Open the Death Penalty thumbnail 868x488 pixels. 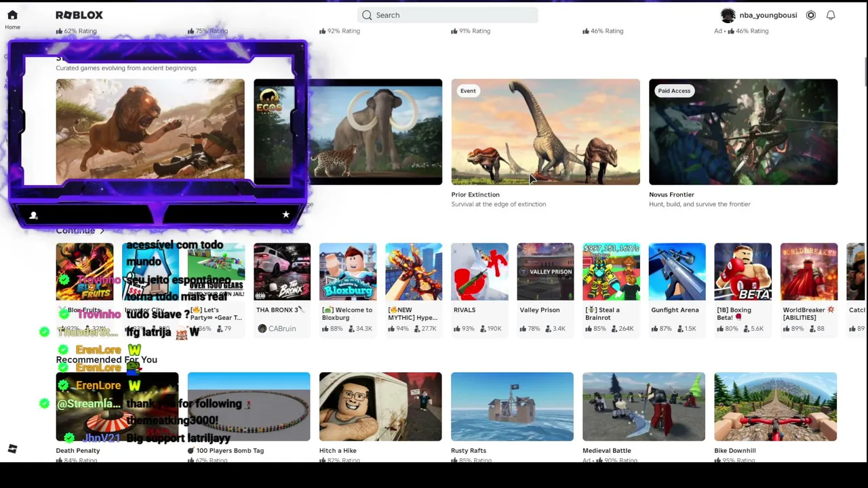pos(117,407)
